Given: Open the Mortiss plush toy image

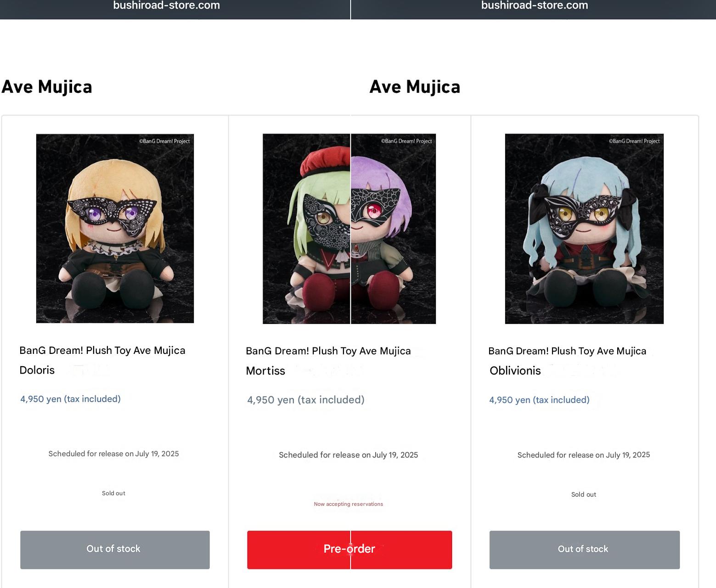Looking at the screenshot, I should 349,229.
